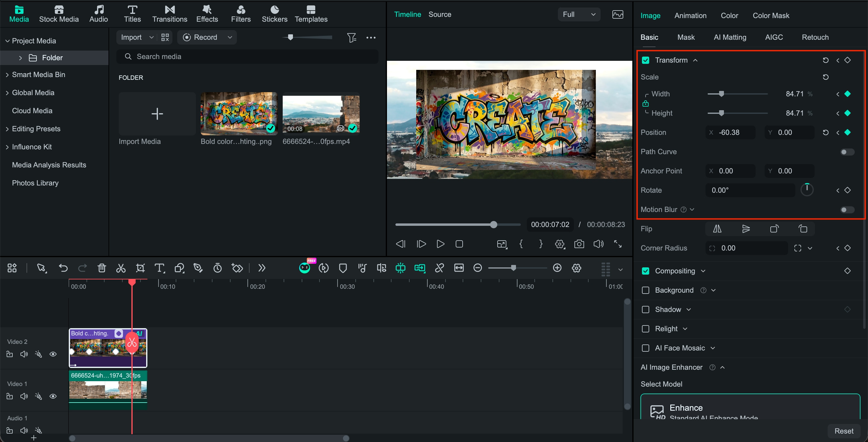Click the Position keyframe diamond

pos(848,132)
